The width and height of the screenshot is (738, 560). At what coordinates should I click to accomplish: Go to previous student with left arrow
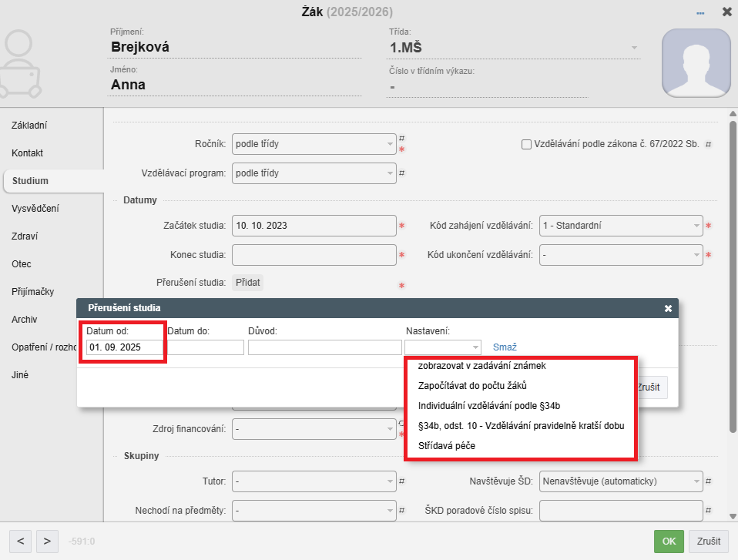click(20, 541)
